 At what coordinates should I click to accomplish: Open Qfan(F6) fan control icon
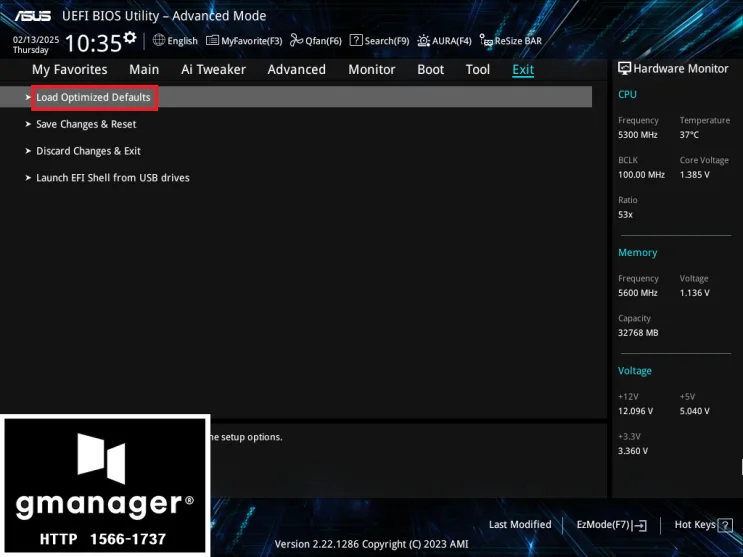pyautogui.click(x=297, y=40)
